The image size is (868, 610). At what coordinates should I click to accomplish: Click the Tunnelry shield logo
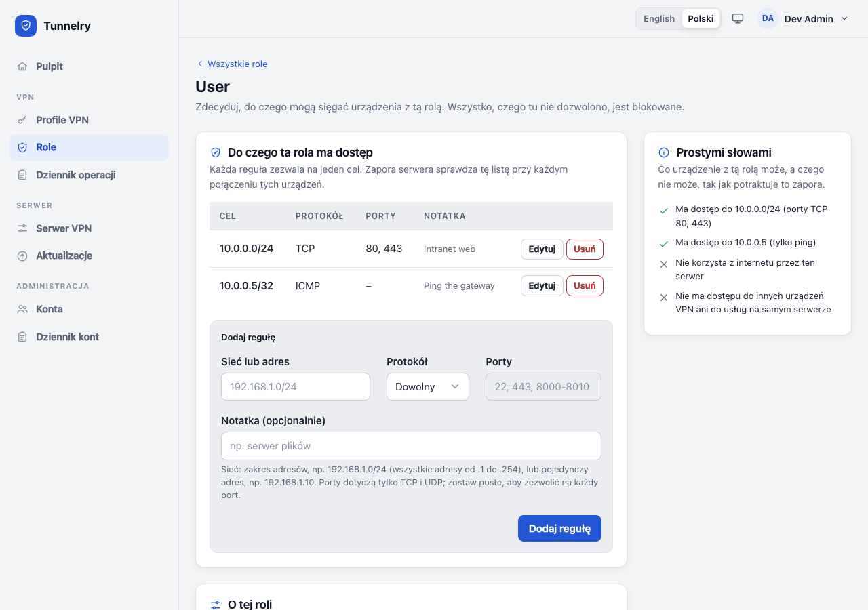coord(26,26)
